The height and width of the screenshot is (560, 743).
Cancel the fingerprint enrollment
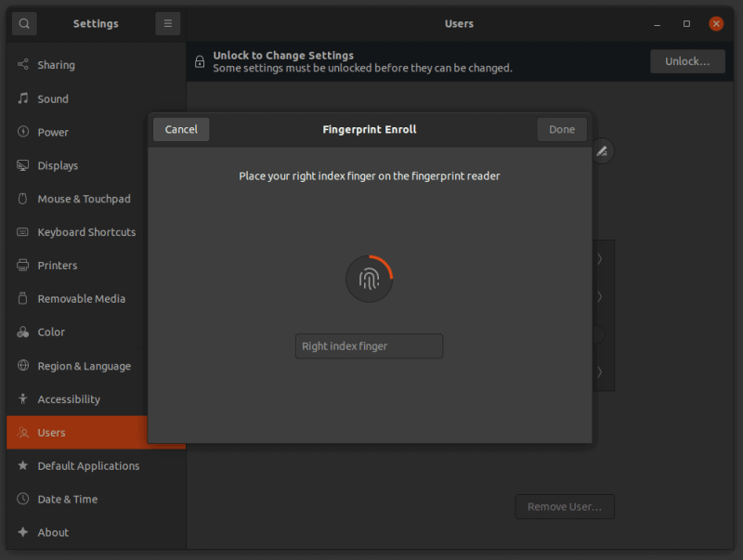tap(181, 129)
